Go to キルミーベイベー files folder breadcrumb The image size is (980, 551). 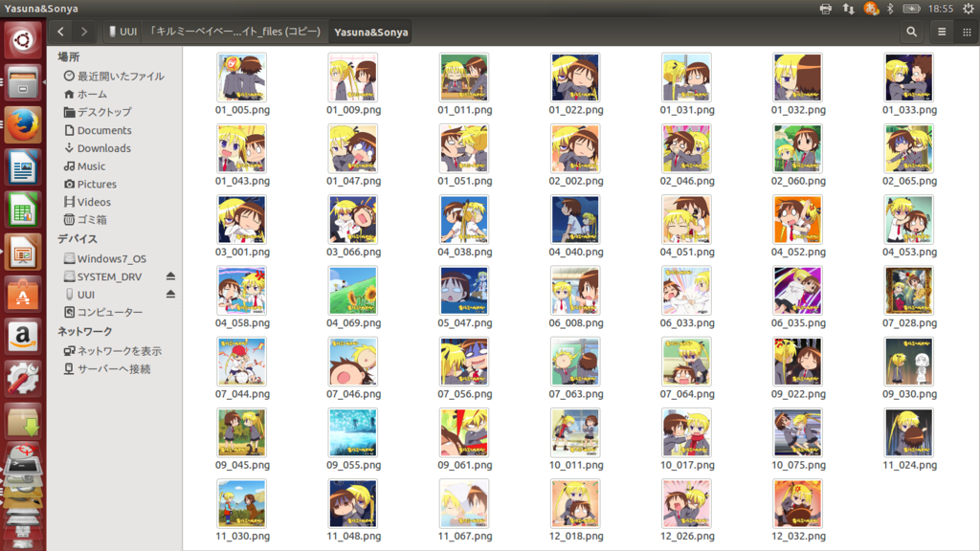coord(234,32)
